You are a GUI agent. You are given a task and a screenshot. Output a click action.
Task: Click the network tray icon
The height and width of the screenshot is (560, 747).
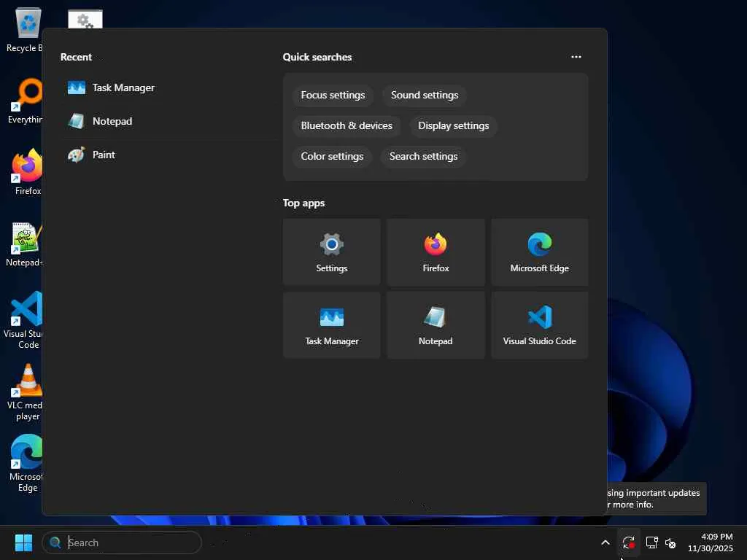tap(651, 542)
